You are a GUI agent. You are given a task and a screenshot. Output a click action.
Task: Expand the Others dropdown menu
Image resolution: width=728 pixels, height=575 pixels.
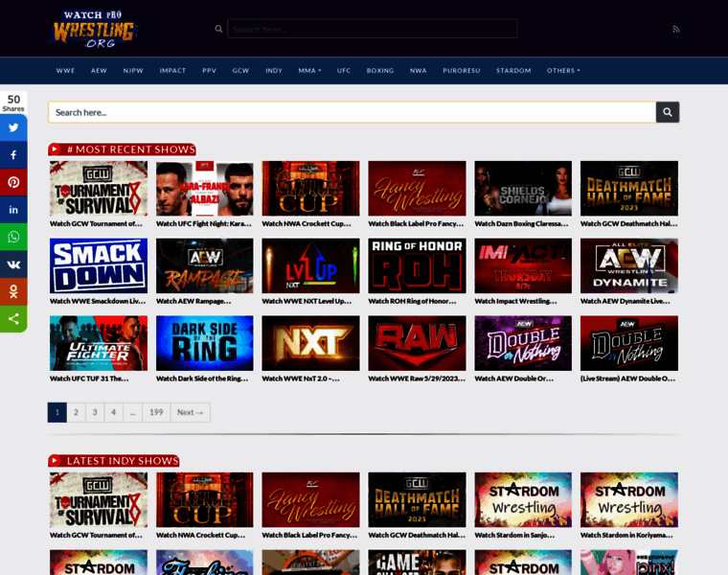click(563, 71)
